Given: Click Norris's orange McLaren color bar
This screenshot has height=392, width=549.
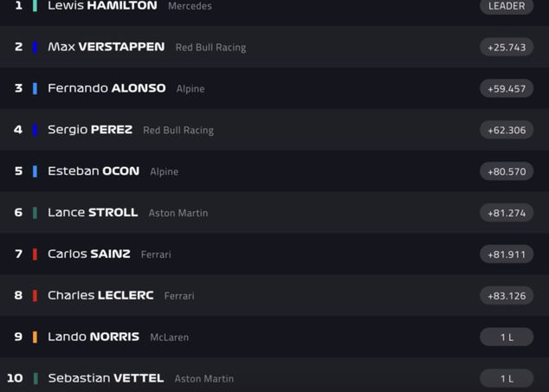Looking at the screenshot, I should pos(35,337).
